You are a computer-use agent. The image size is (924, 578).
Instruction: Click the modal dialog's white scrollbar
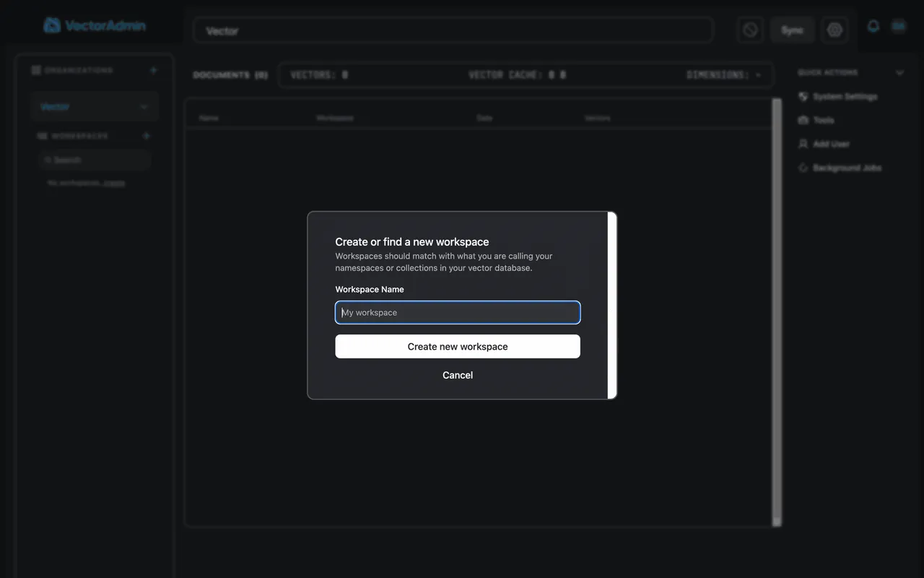(x=612, y=305)
